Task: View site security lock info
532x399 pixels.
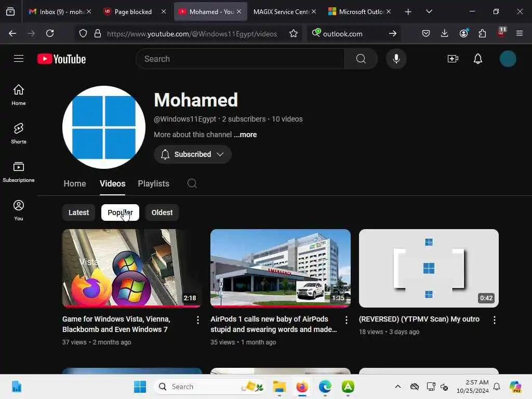Action: [98, 33]
